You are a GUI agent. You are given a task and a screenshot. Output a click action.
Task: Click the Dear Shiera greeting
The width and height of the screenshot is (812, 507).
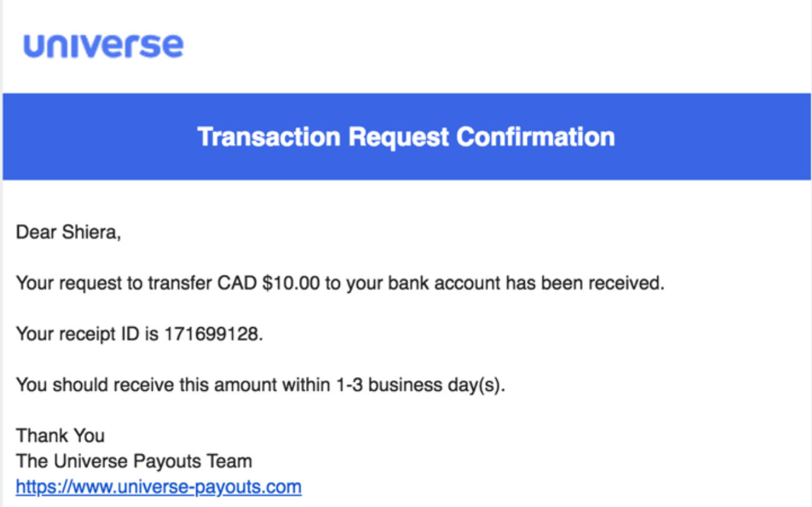(x=68, y=233)
